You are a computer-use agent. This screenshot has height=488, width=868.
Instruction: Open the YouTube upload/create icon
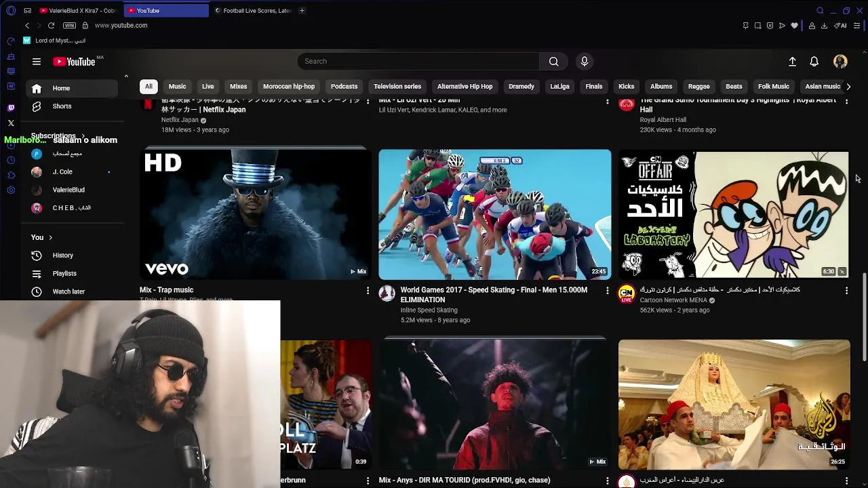point(792,62)
